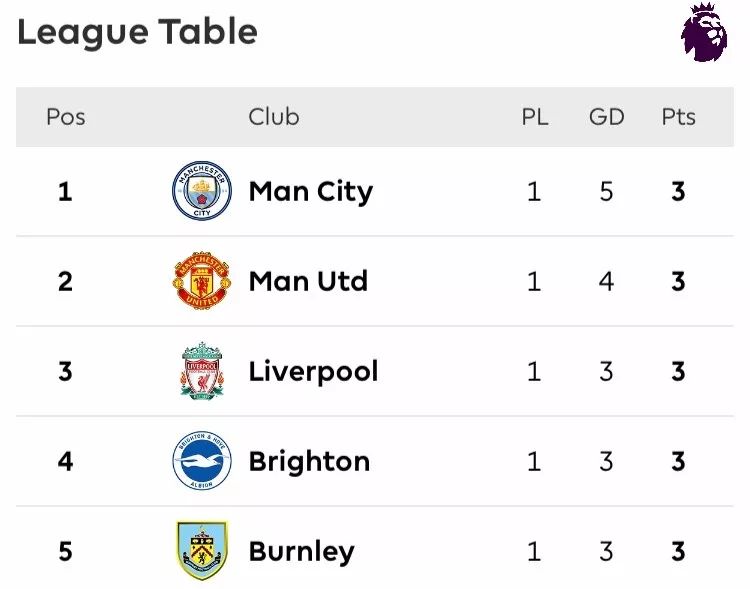Click the Brighton club crest
Screen dimensions: 750x589
tap(202, 461)
